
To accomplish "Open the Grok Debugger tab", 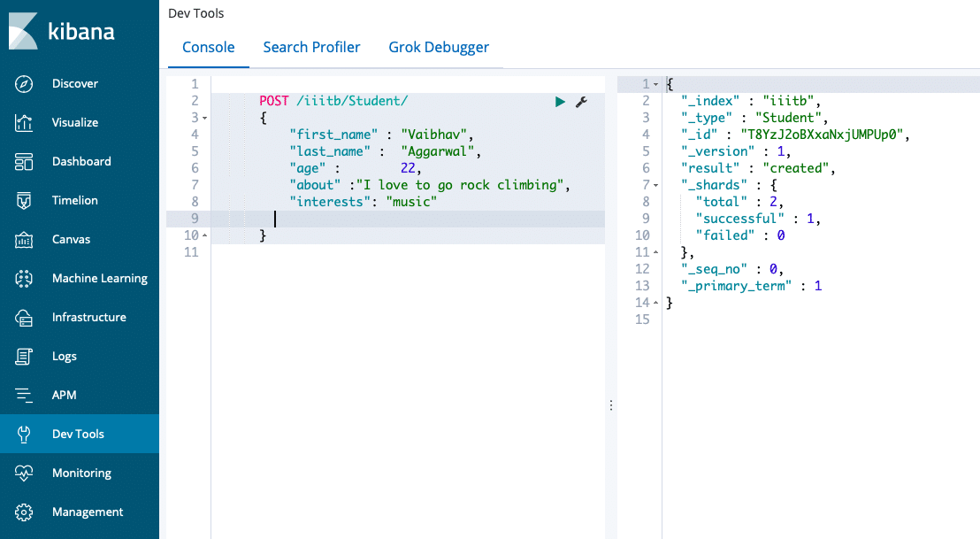I will tap(439, 48).
